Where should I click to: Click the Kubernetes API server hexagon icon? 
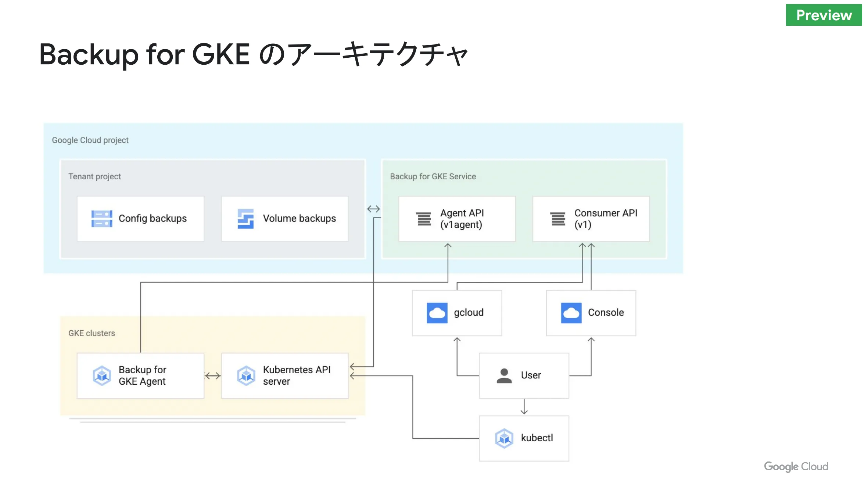246,376
